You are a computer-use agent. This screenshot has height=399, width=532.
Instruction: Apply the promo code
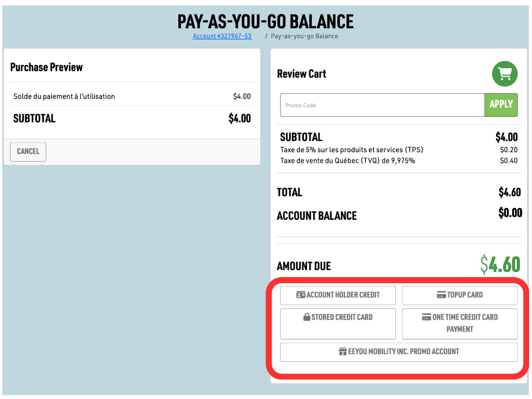501,105
